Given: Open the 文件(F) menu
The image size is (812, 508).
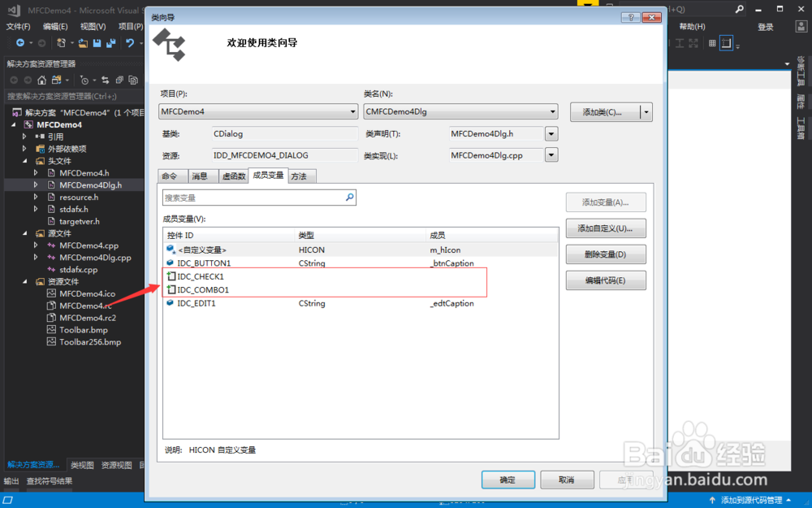Looking at the screenshot, I should 18,27.
